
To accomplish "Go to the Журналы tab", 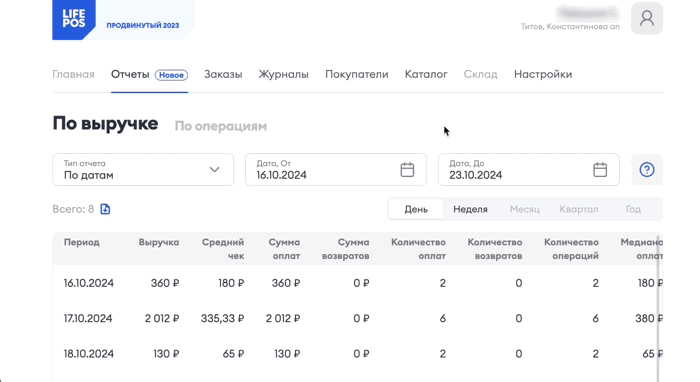I will [x=283, y=75].
